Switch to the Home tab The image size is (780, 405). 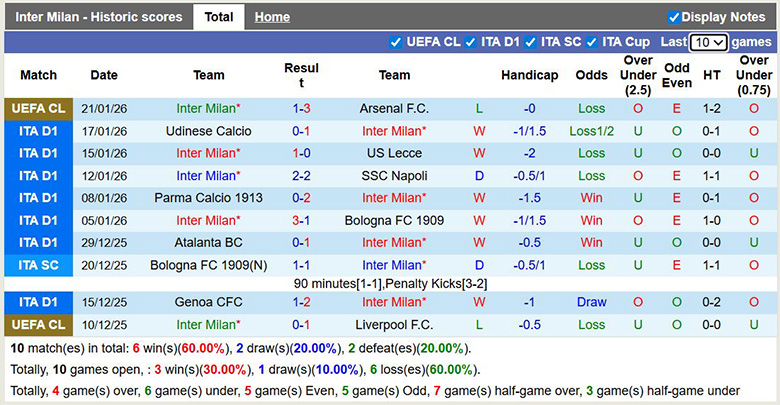272,17
